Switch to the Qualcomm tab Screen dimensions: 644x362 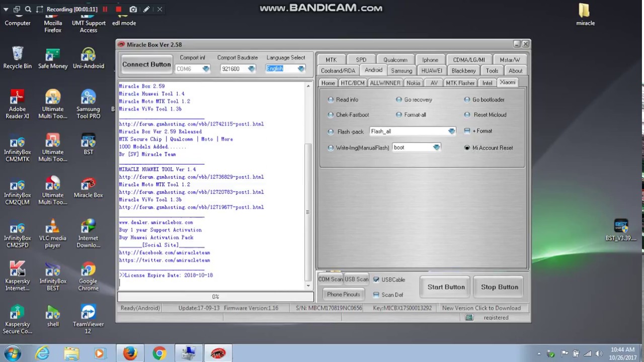tap(395, 60)
